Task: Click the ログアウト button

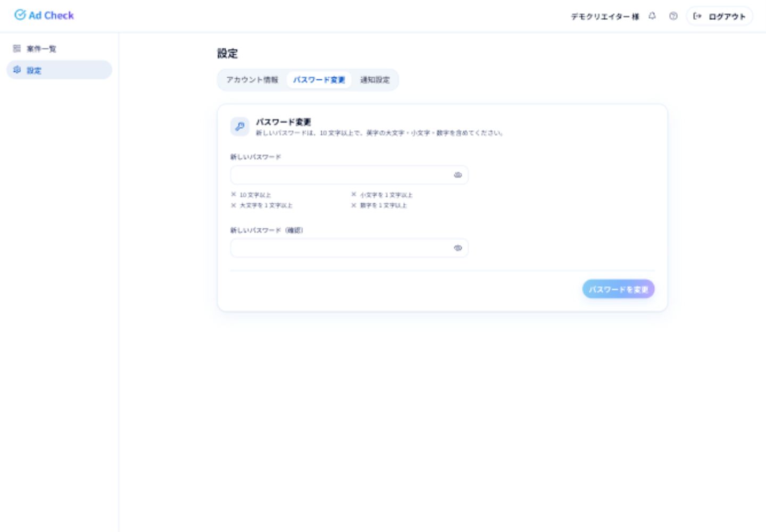Action: 719,16
